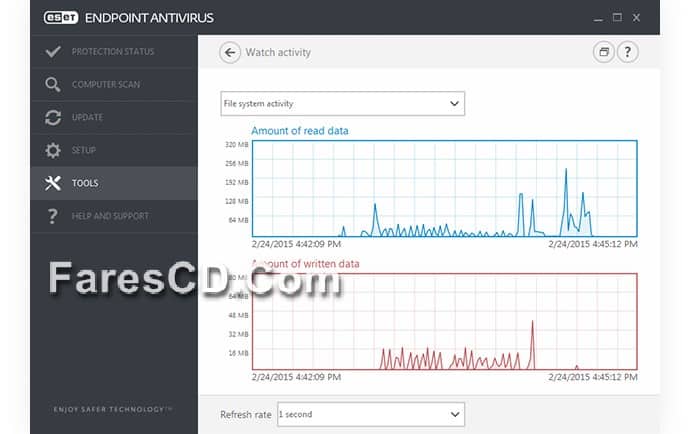
Task: Minimize the ESET window
Action: point(598,18)
